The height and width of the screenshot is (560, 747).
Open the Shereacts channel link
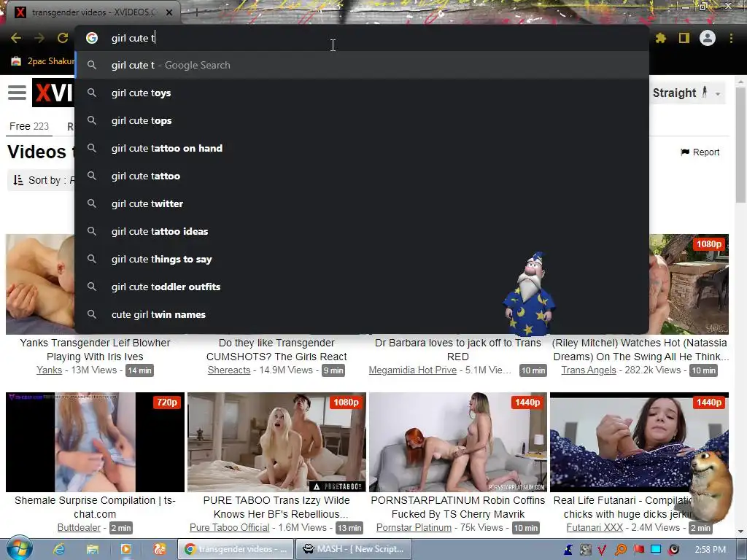[228, 370]
